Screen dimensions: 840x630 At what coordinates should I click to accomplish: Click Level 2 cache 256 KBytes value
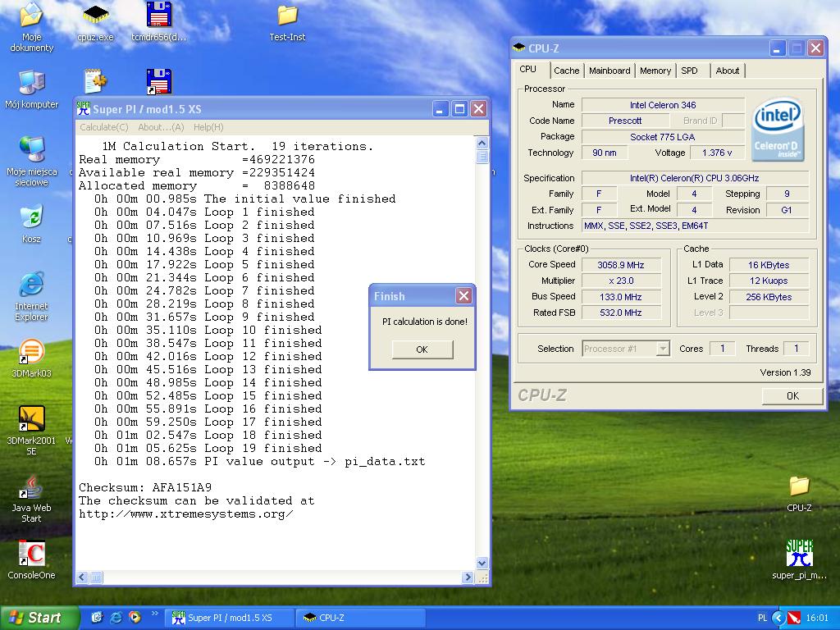click(x=769, y=297)
